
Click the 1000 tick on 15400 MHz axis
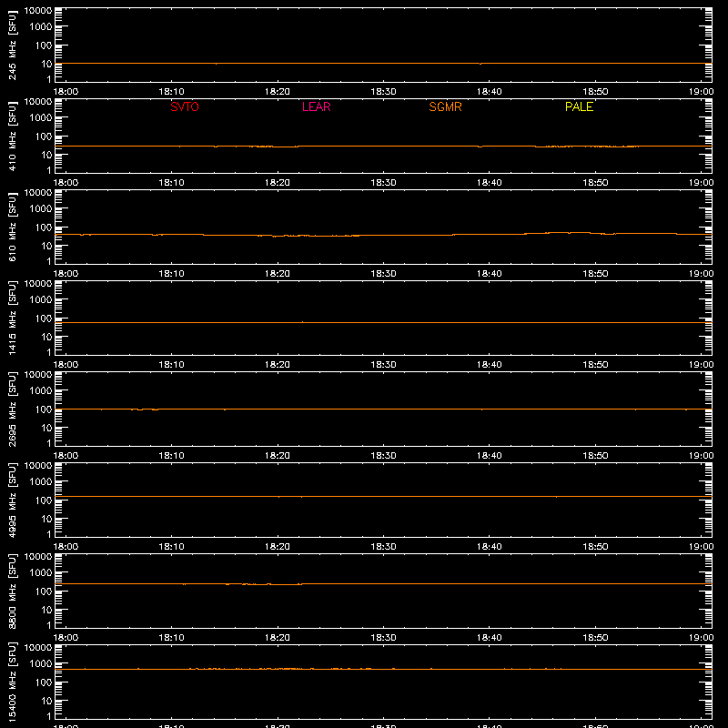(x=41, y=664)
